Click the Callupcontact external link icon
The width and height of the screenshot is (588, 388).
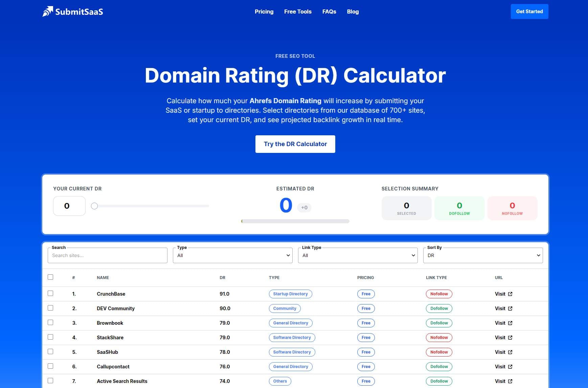click(x=511, y=366)
